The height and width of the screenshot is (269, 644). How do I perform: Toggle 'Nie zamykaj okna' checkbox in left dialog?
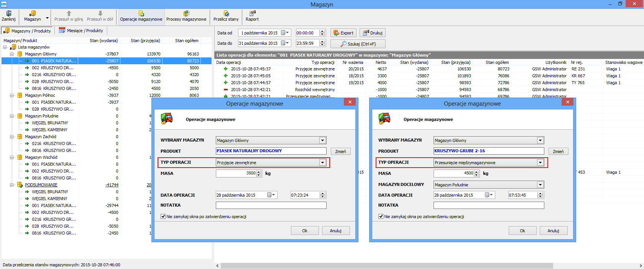click(x=163, y=217)
